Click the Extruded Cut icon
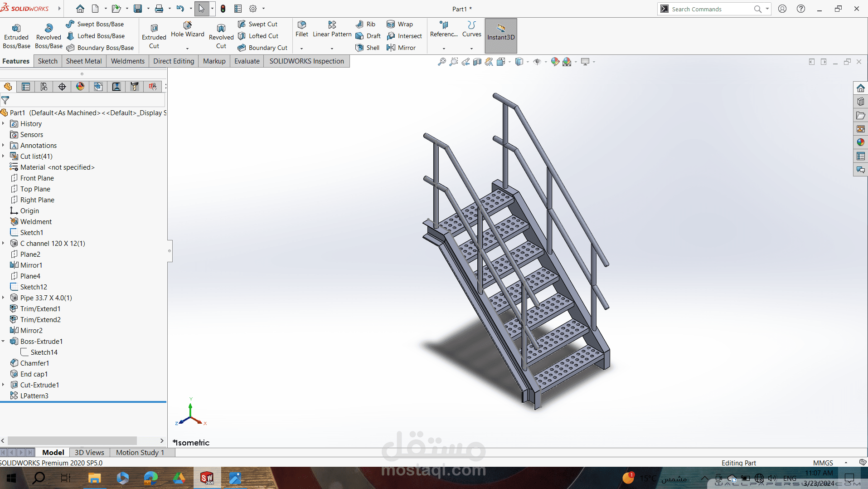Screen dimensions: 868x489 154,36
